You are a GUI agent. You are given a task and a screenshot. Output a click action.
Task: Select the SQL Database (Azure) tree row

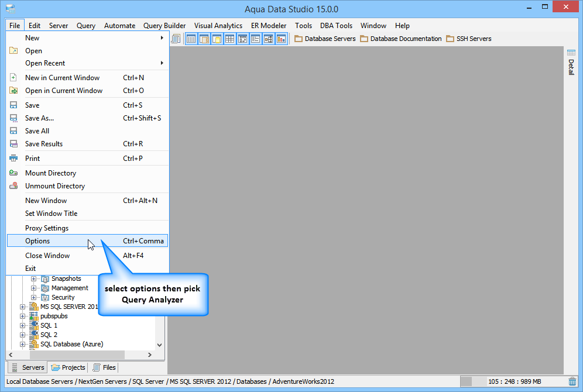point(72,344)
